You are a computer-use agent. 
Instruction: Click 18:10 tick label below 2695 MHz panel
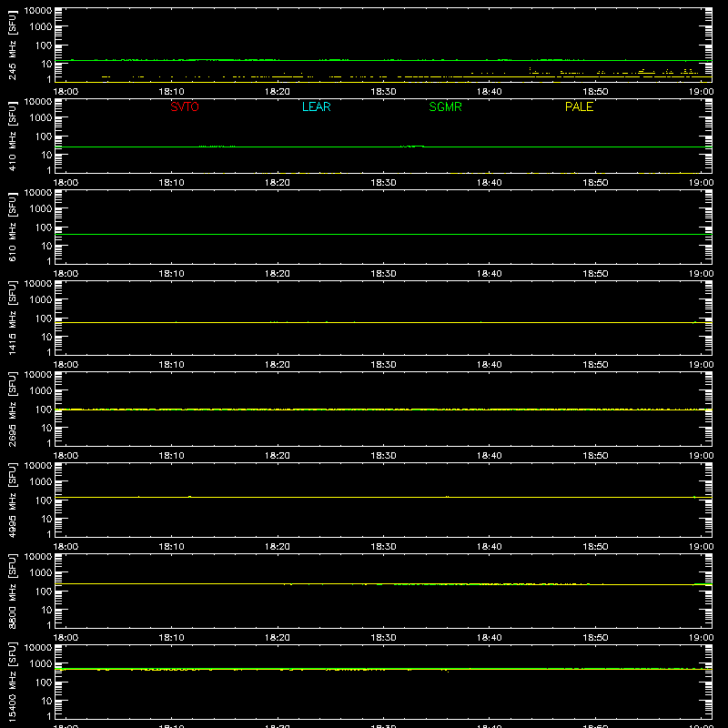(171, 456)
